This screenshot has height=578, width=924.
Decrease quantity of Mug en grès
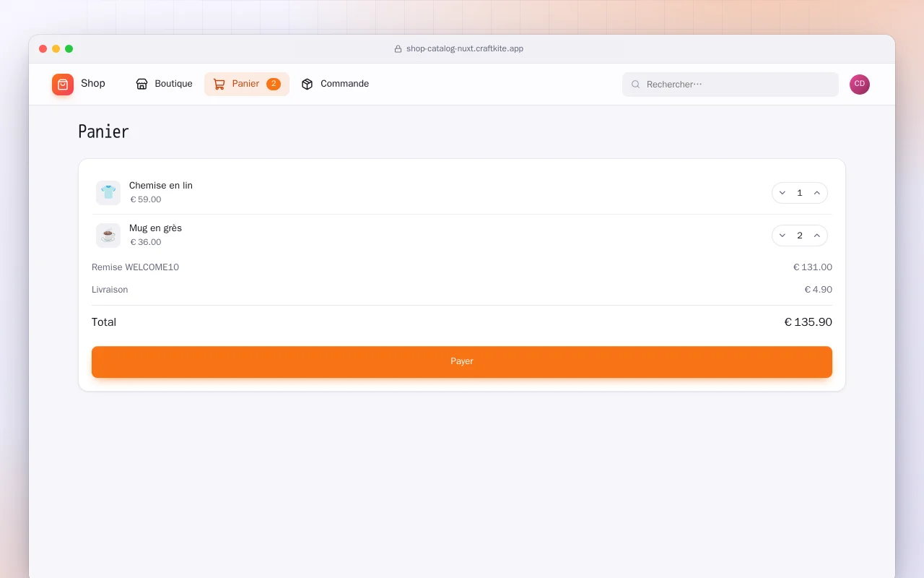pos(783,236)
